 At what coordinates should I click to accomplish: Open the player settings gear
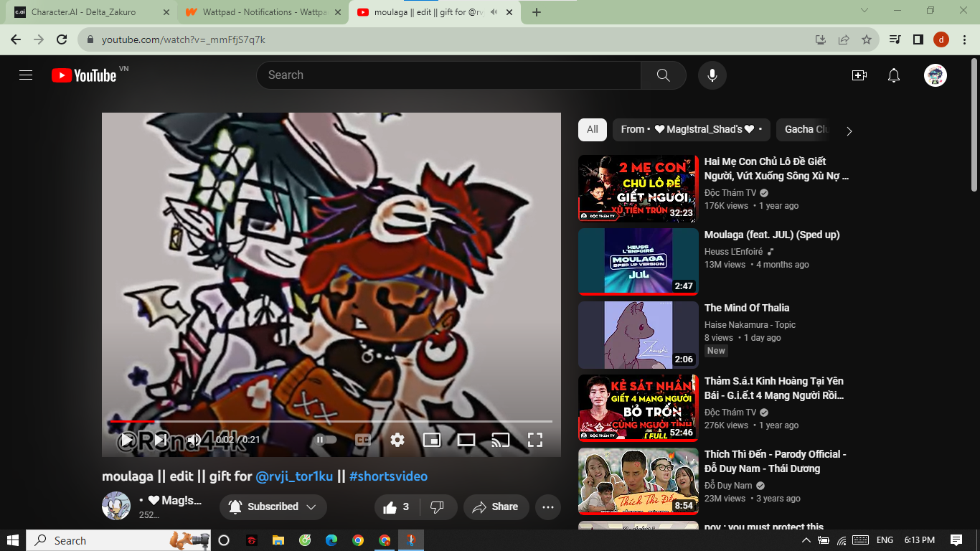397,440
